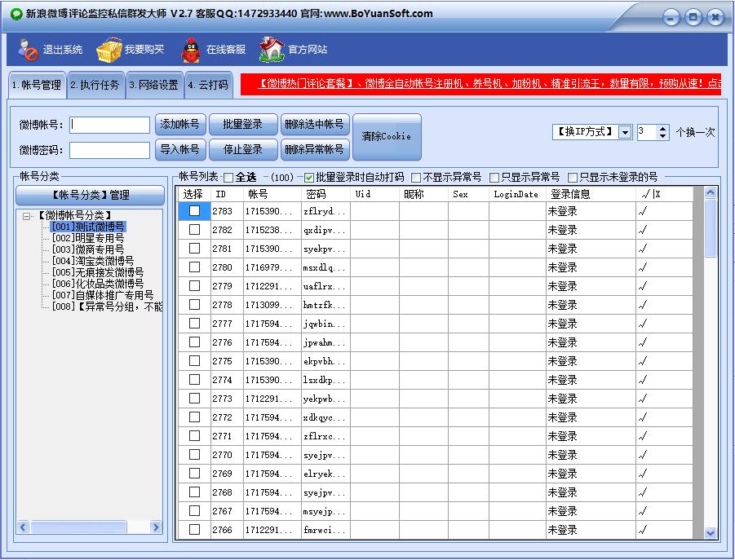This screenshot has height=560, width=735.
Task: Select [003]微商专用号 category
Action: pos(88,249)
